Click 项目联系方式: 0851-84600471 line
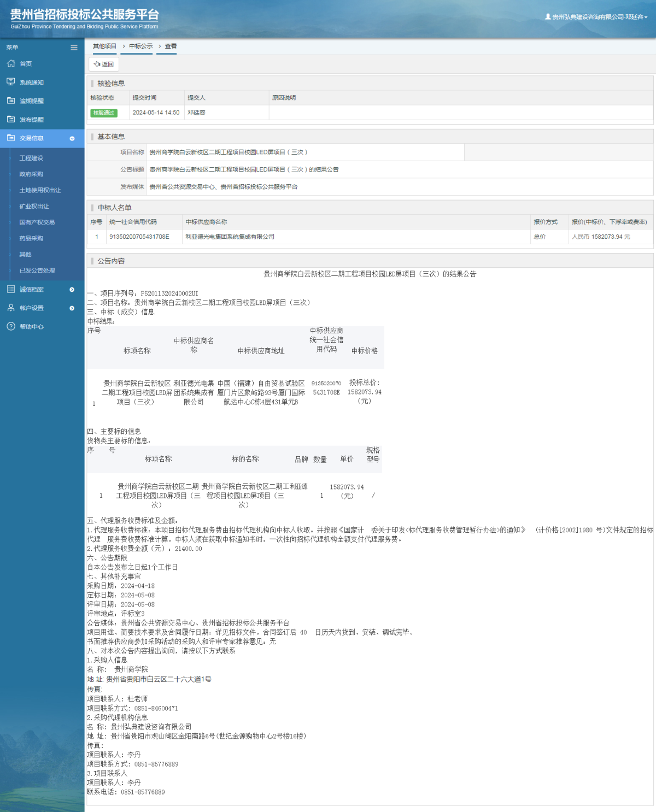 tap(132, 708)
